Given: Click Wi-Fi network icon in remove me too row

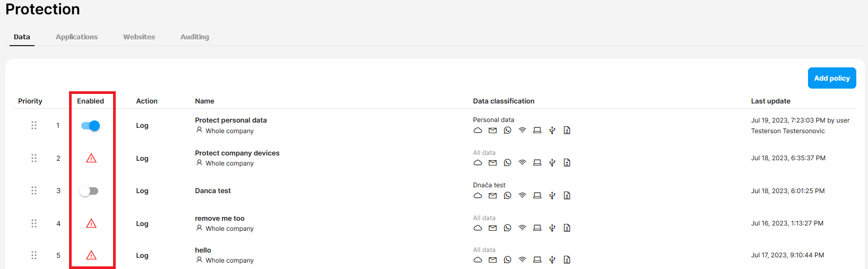Looking at the screenshot, I should (x=522, y=228).
